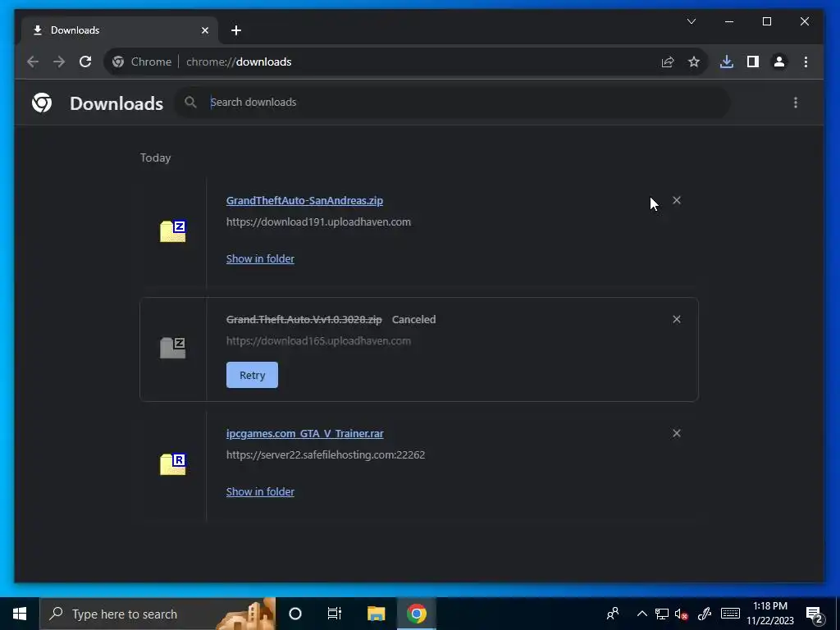Open ipcgames.com_GTA_V_Trainer.rar file
The height and width of the screenshot is (630, 840).
click(x=304, y=433)
